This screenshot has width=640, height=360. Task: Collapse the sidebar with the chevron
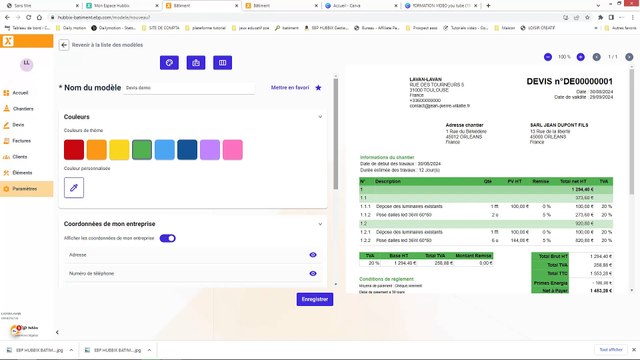(x=57, y=332)
